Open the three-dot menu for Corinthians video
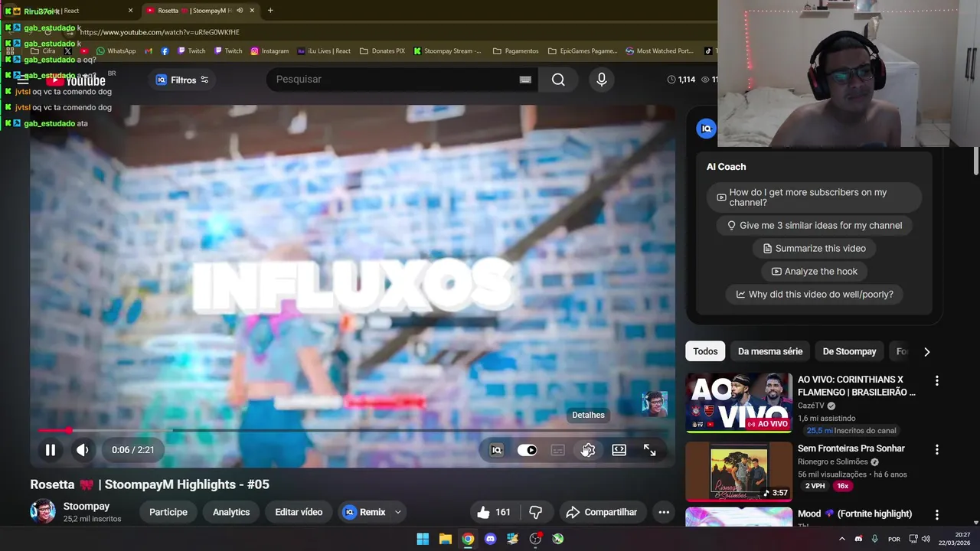980x551 pixels. pos(936,380)
